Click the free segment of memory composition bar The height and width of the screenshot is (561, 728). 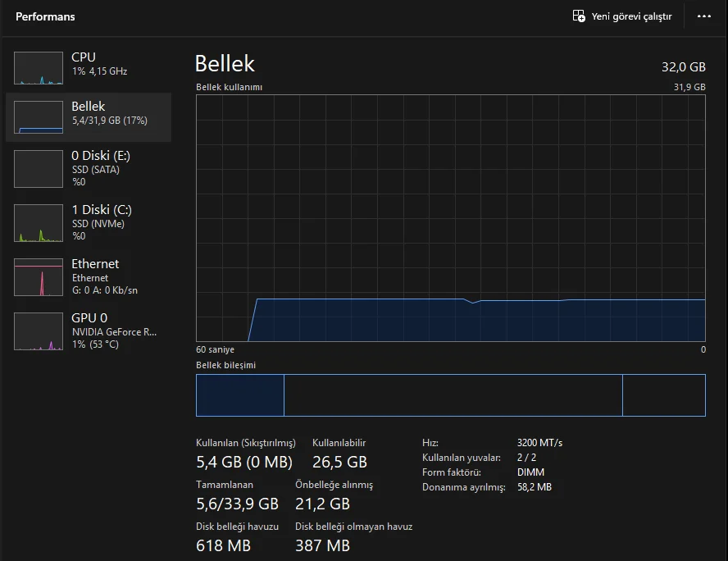tap(664, 395)
